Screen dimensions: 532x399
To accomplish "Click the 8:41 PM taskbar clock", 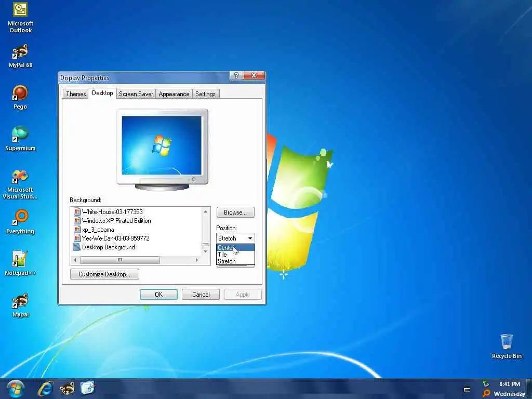I will coord(509,384).
